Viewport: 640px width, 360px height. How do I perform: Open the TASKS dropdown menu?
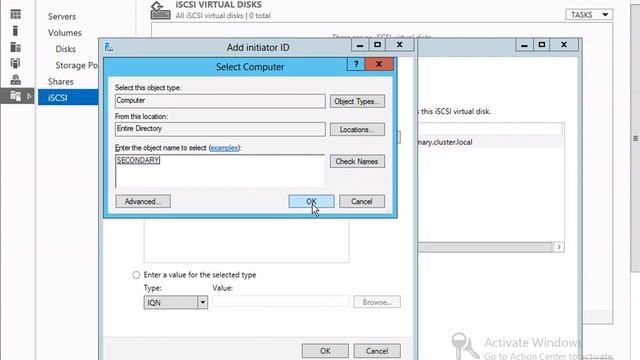click(589, 15)
